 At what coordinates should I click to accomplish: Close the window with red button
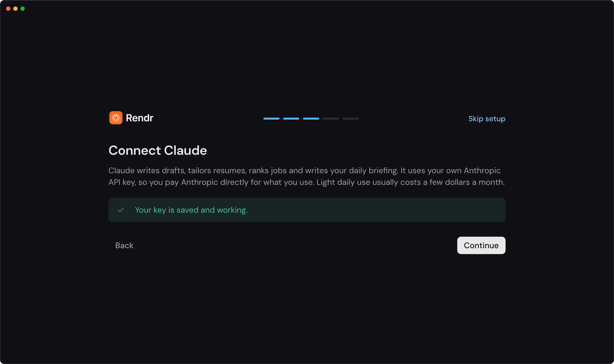pyautogui.click(x=8, y=9)
